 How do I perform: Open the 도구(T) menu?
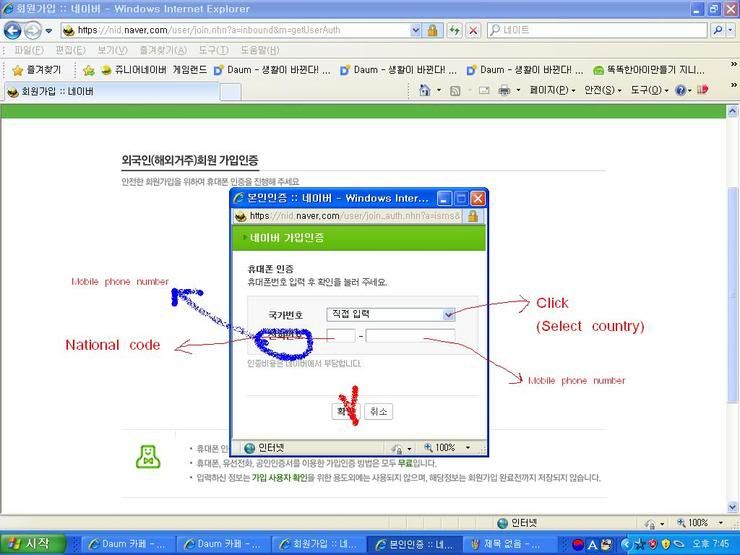[x=213, y=50]
